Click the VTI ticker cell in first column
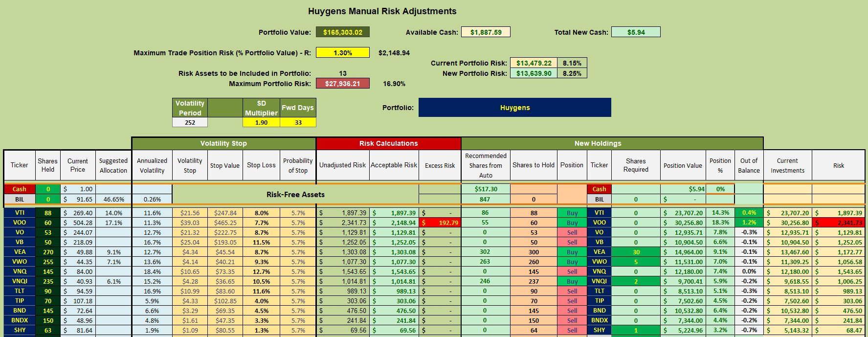The image size is (868, 337). point(20,213)
